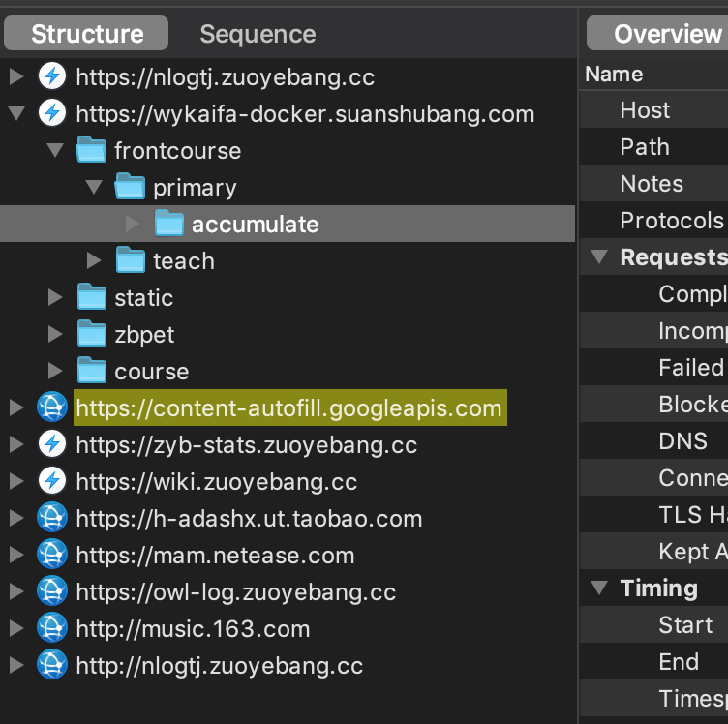This screenshot has width=728, height=724.
Task: Click the globe icon next to music.163.com
Action: [52, 628]
